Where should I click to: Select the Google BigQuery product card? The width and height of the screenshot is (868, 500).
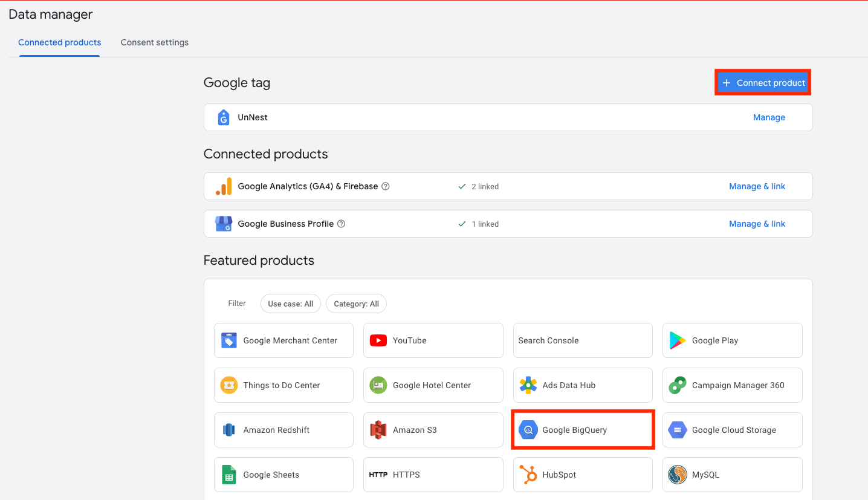pyautogui.click(x=583, y=430)
